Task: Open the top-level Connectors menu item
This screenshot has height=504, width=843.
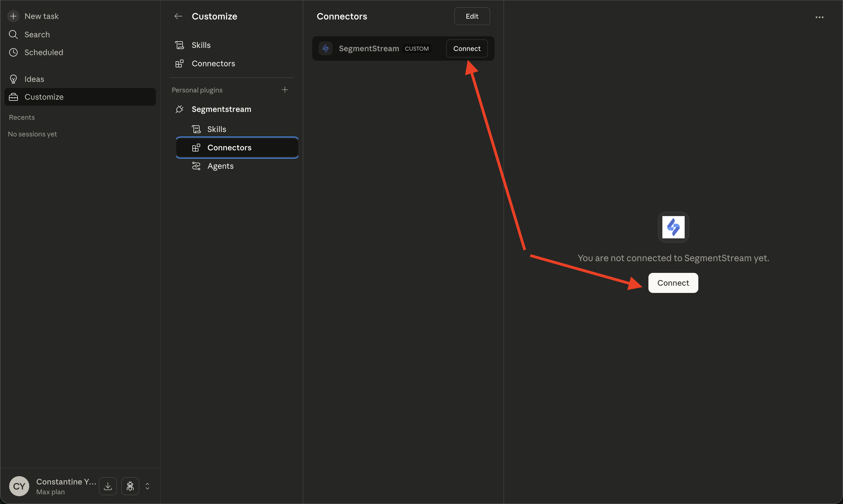Action: (x=213, y=63)
